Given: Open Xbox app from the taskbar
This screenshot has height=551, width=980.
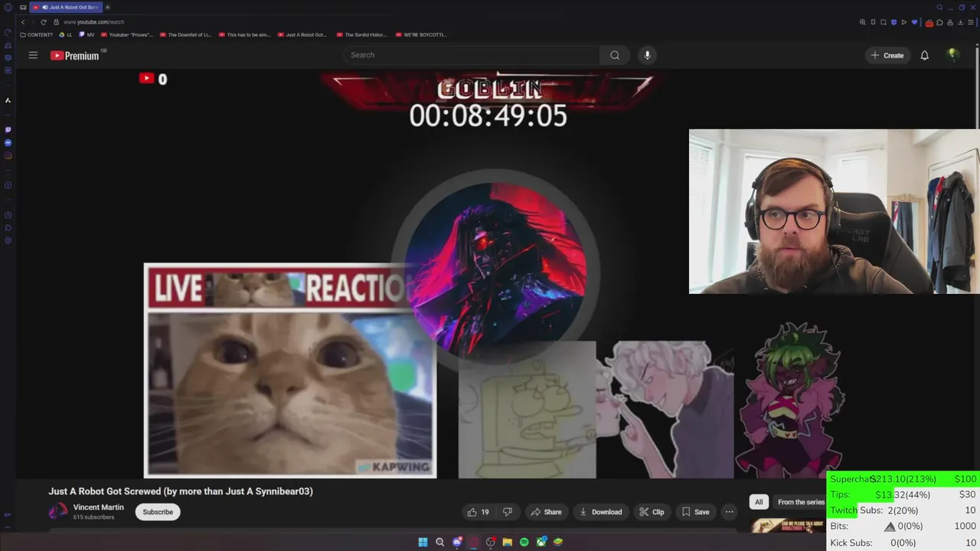Looking at the screenshot, I should tap(541, 542).
